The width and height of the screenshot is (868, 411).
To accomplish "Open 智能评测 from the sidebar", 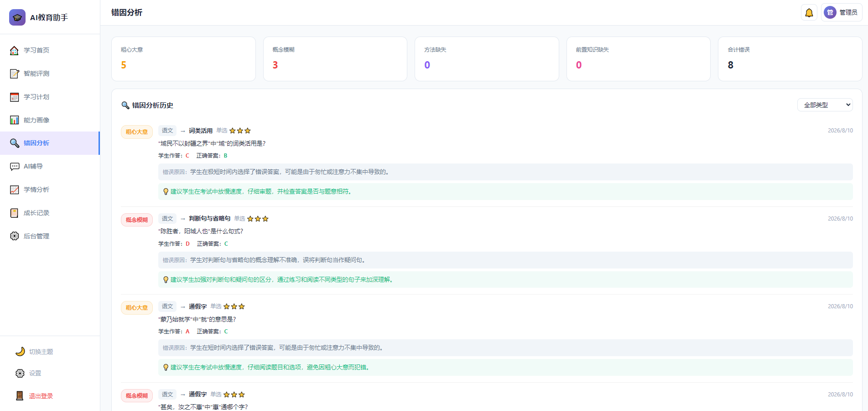I will coord(50,74).
